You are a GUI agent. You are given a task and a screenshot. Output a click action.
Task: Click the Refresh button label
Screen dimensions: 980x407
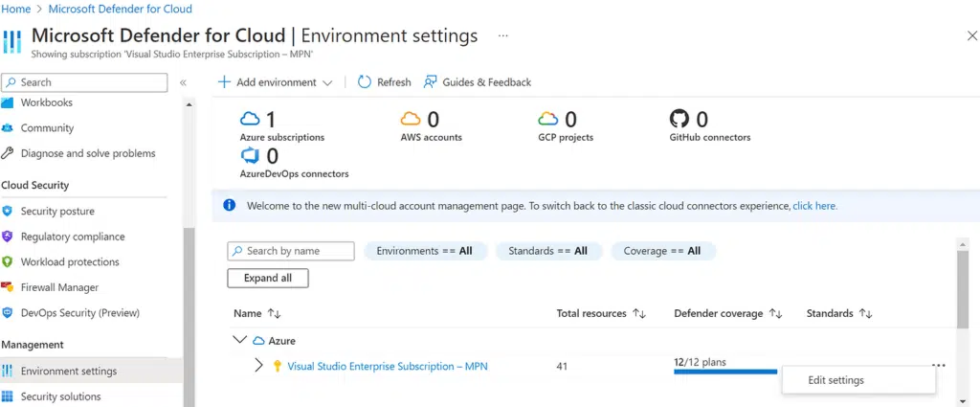click(393, 82)
